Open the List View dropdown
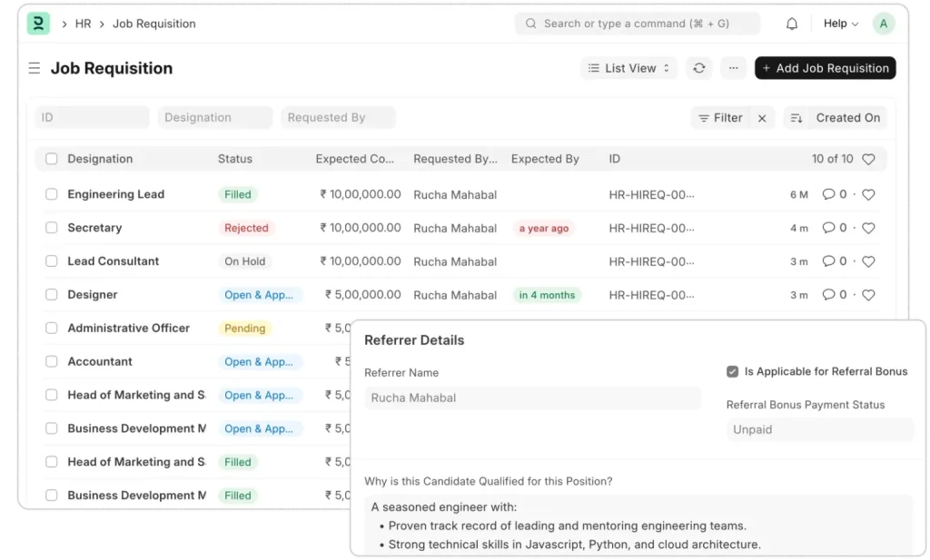The width and height of the screenshot is (930, 560). point(628,68)
